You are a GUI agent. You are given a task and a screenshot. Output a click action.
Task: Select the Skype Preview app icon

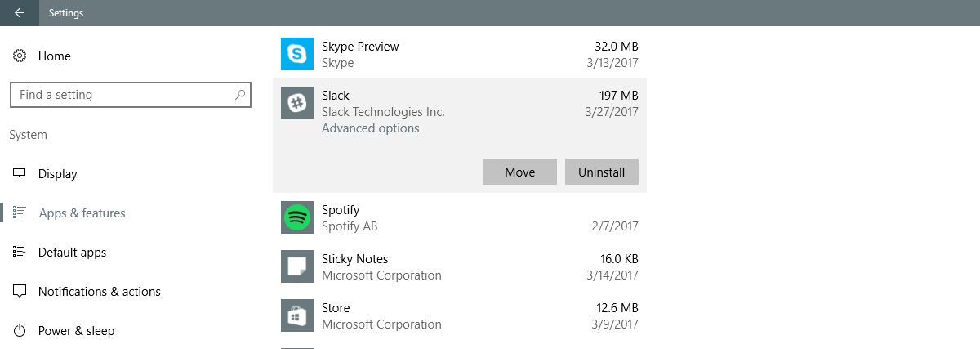pyautogui.click(x=297, y=55)
